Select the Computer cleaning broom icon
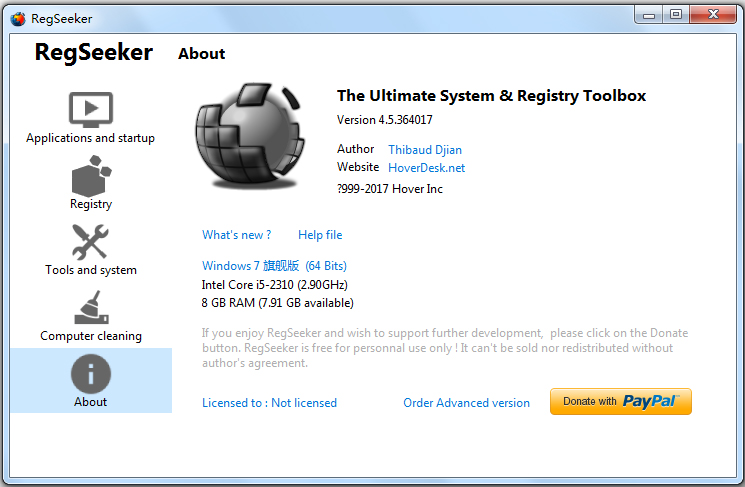The height and width of the screenshot is (487, 745). 90,307
